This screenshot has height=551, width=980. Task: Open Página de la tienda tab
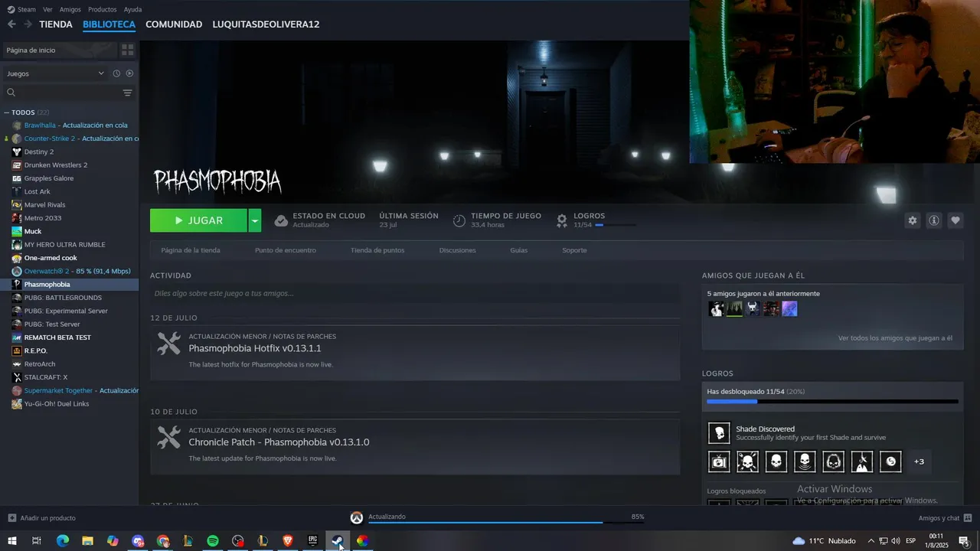point(191,250)
